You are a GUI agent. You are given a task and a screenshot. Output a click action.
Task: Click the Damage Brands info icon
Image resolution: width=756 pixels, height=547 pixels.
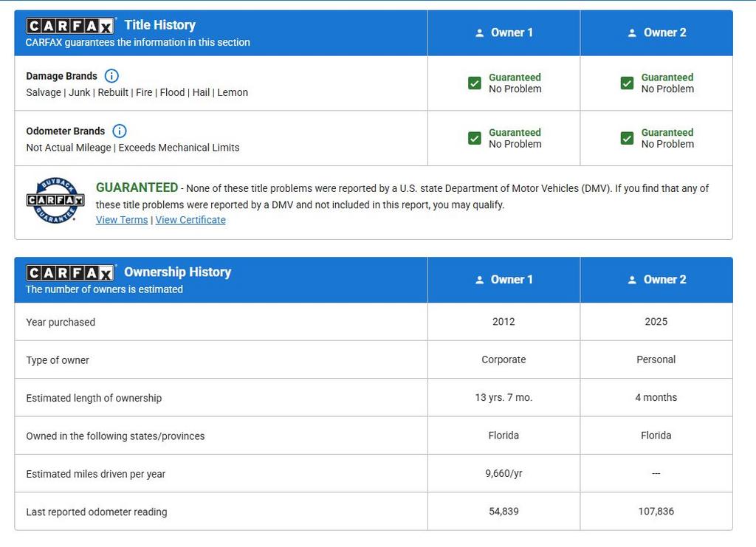(111, 75)
